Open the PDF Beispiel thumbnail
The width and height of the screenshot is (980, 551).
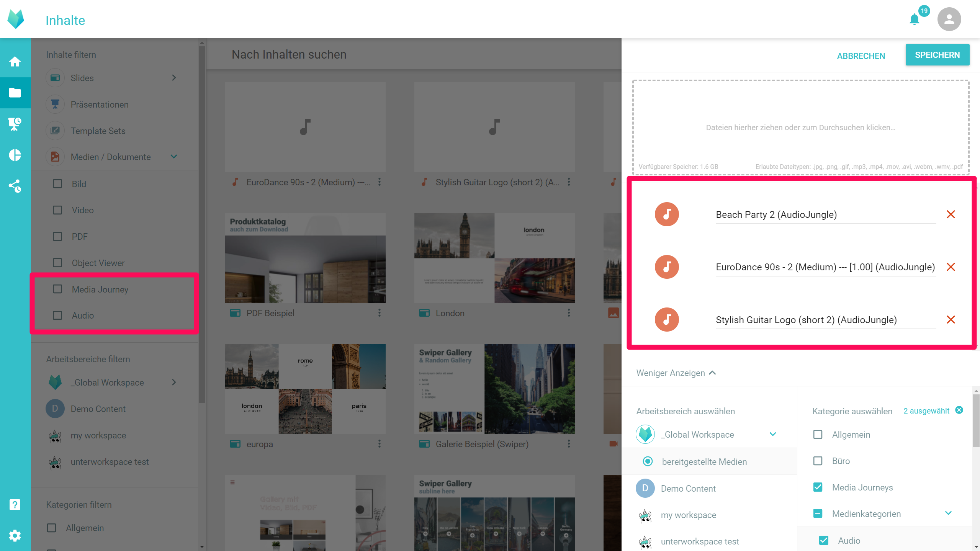coord(305,258)
